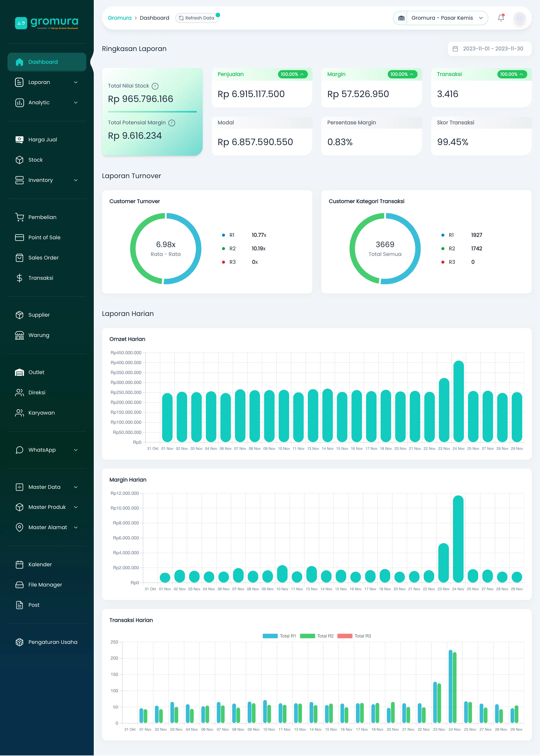Viewport: 540px width, 756px height.
Task: Click the File Manager drive icon
Action: [x=19, y=585]
